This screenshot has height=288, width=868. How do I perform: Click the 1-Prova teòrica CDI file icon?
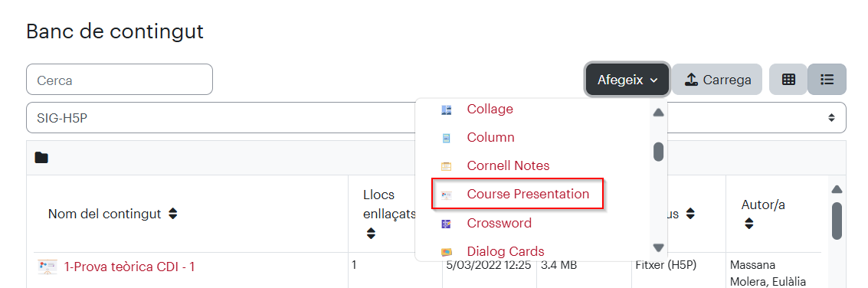point(47,267)
